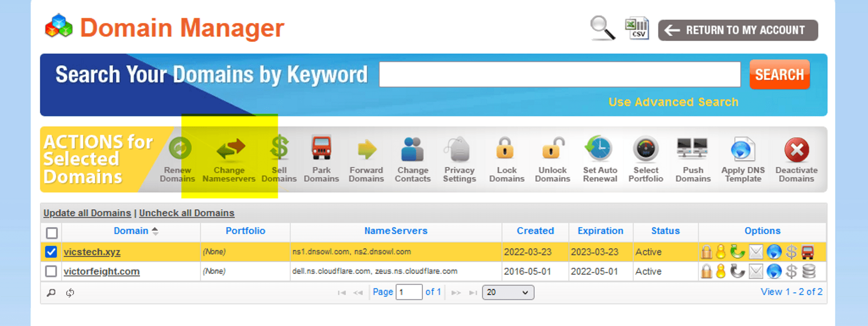Screen dimensions: 868x326
Task: Open the vicstech.xyz domain link
Action: click(x=92, y=252)
